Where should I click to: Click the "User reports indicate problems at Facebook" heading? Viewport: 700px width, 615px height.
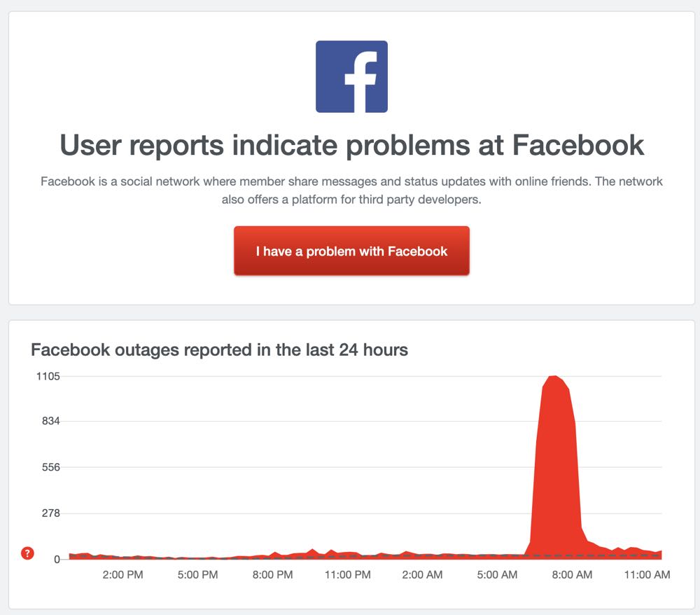click(351, 145)
